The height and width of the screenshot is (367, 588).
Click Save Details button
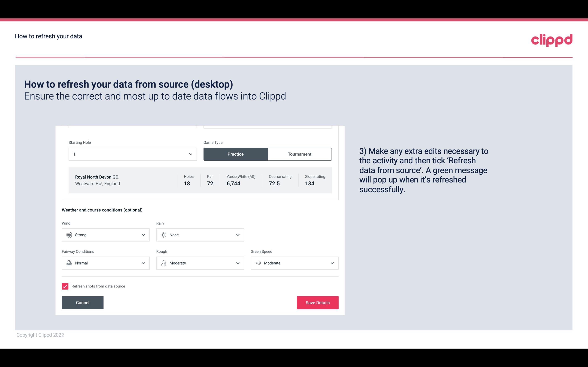coord(317,302)
